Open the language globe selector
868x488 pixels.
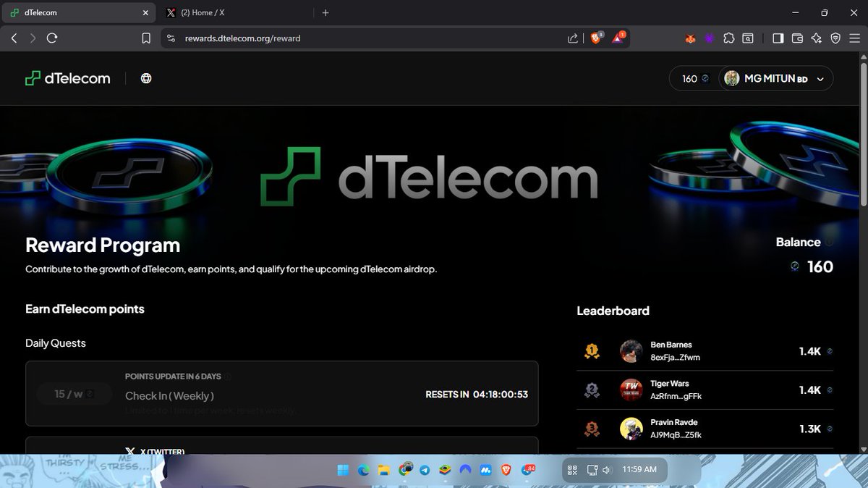(146, 78)
